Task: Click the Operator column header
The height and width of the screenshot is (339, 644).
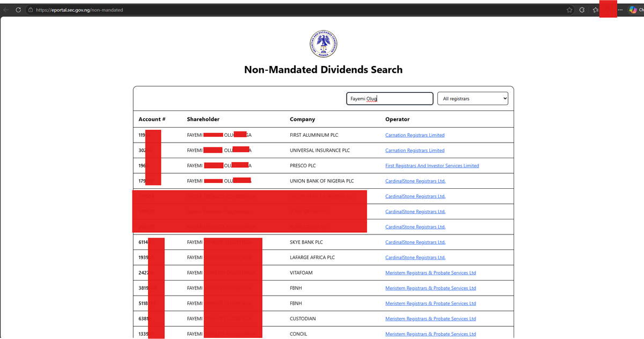Action: pos(397,119)
